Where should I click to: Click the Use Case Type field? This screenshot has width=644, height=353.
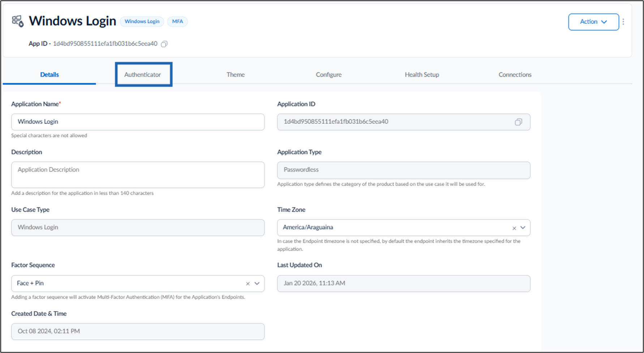pos(138,227)
